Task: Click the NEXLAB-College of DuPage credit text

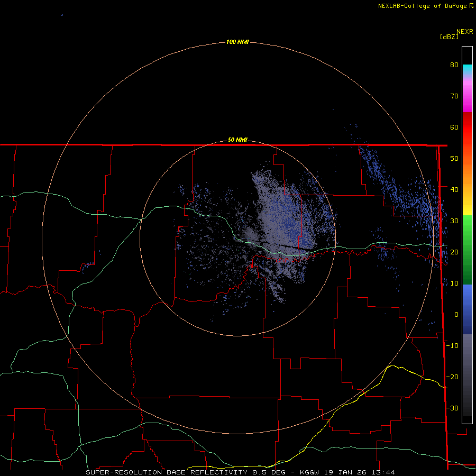Action: 422,6
